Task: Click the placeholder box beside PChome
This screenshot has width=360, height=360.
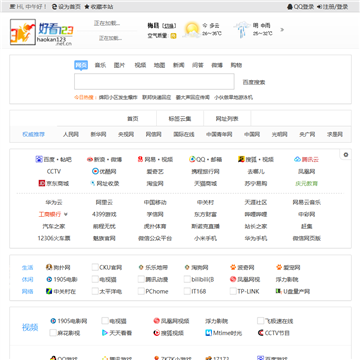Action: [141, 291]
